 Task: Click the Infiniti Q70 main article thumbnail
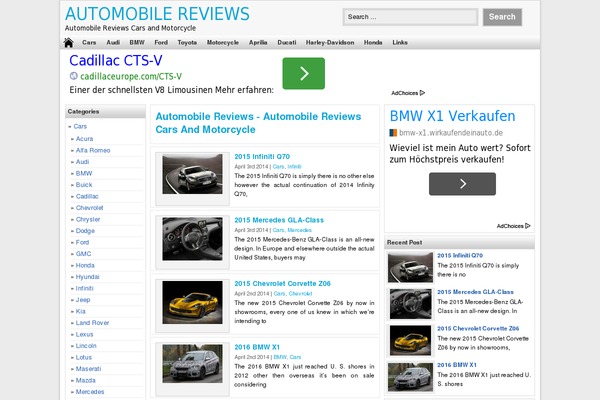click(x=192, y=174)
